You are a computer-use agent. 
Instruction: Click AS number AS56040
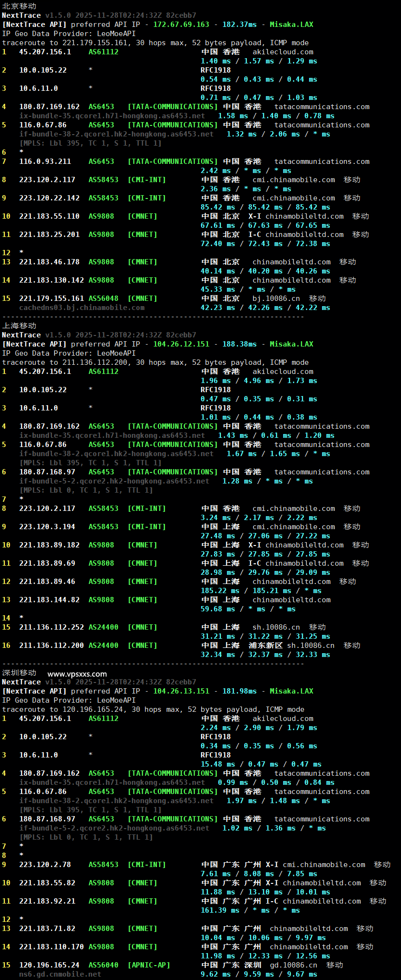click(103, 965)
